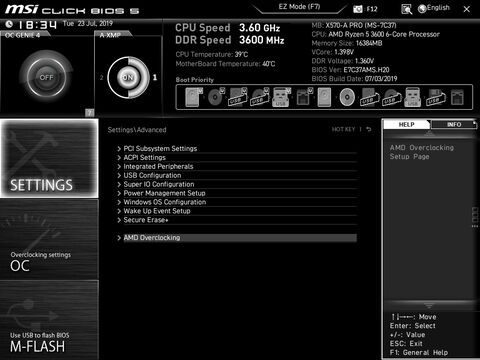Select the UEFI network boot icon
This screenshot has height=360, width=480.
pyautogui.click(x=304, y=97)
